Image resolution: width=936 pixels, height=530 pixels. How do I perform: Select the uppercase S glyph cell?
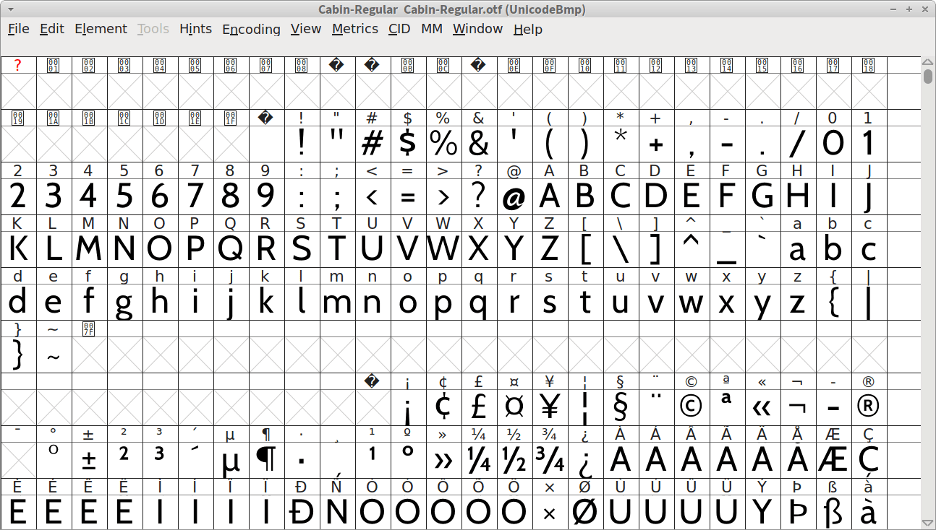pos(301,248)
